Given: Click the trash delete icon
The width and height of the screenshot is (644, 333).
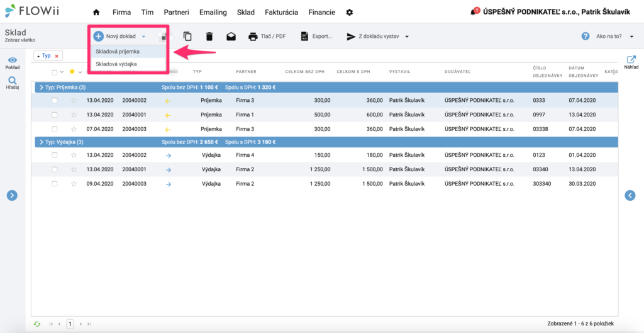Looking at the screenshot, I should [209, 36].
